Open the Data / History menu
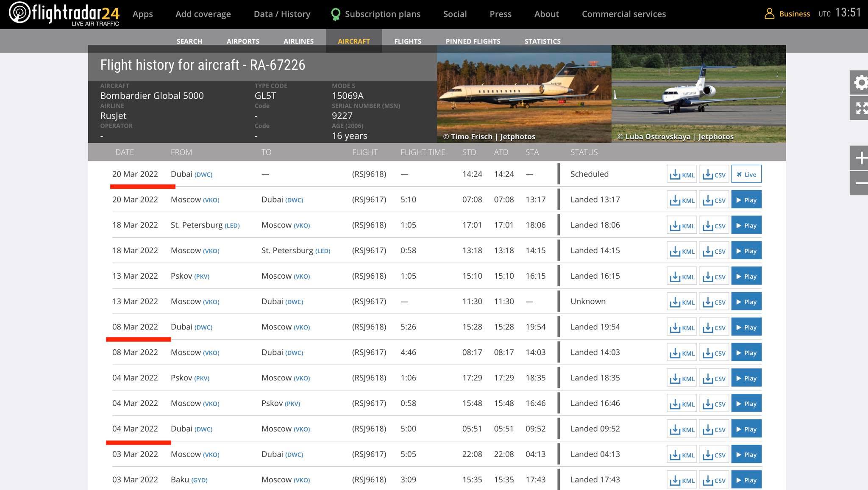 point(282,14)
